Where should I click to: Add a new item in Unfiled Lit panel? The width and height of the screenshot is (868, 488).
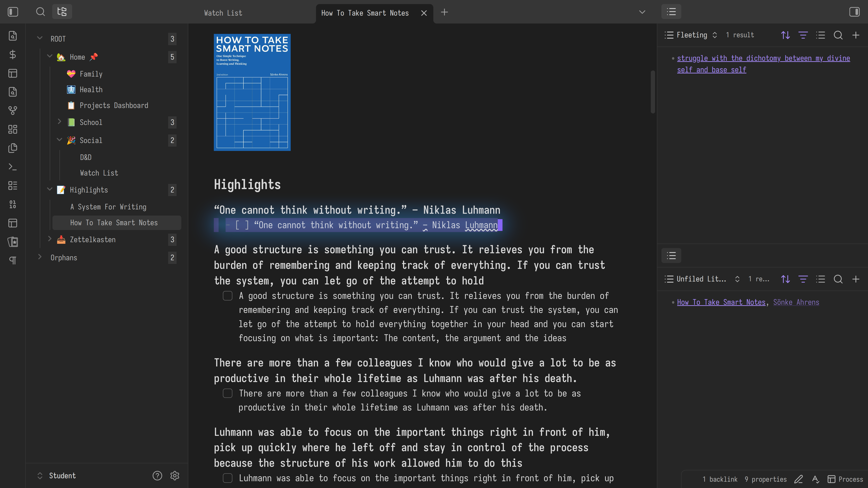click(856, 279)
